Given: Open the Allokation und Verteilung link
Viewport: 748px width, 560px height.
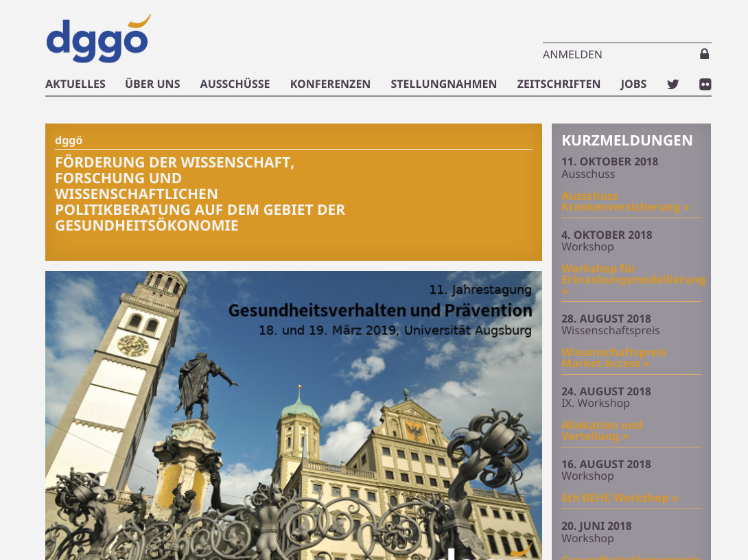Looking at the screenshot, I should click(x=602, y=430).
